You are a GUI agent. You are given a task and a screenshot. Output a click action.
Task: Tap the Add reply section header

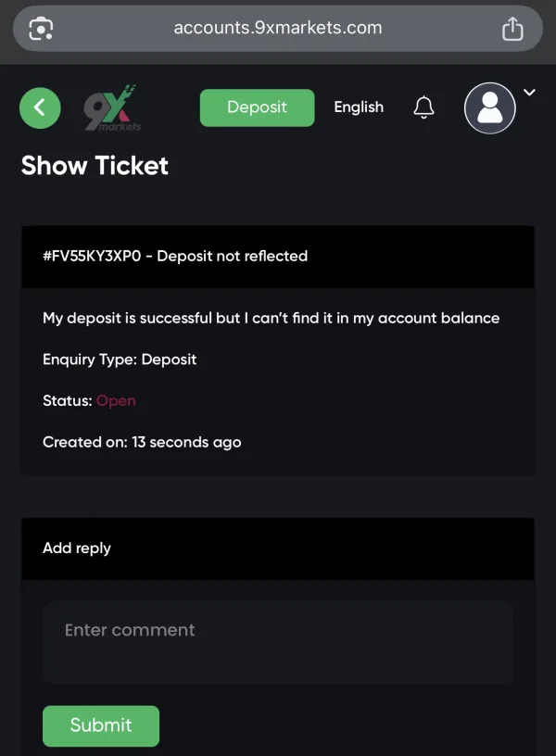point(77,548)
